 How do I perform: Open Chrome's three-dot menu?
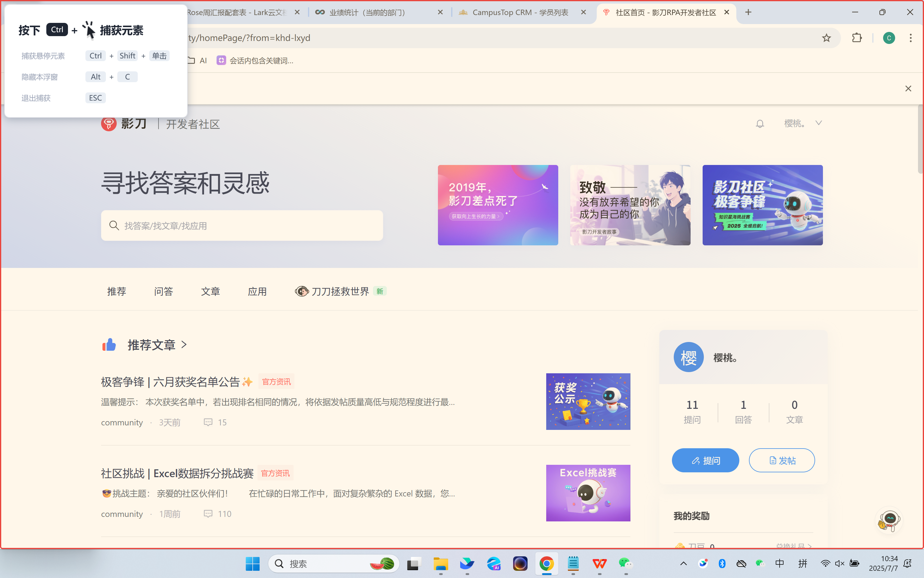pos(911,38)
